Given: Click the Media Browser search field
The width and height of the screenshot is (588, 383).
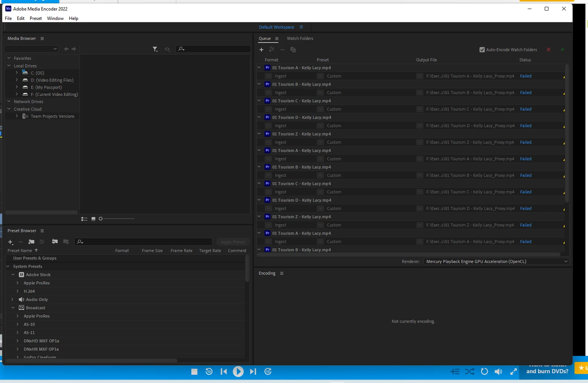Looking at the screenshot, I should 213,49.
